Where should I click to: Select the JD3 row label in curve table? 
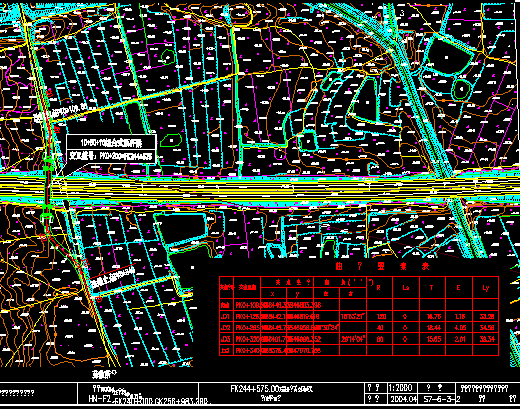pyautogui.click(x=226, y=339)
